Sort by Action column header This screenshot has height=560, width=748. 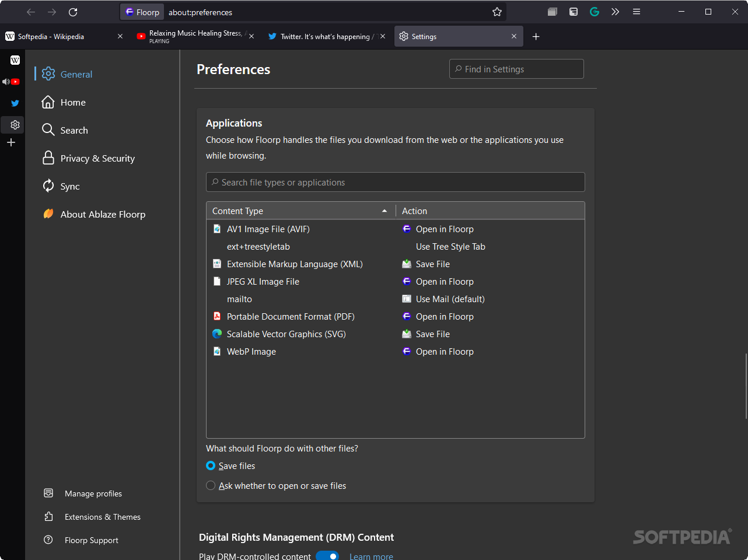490,211
